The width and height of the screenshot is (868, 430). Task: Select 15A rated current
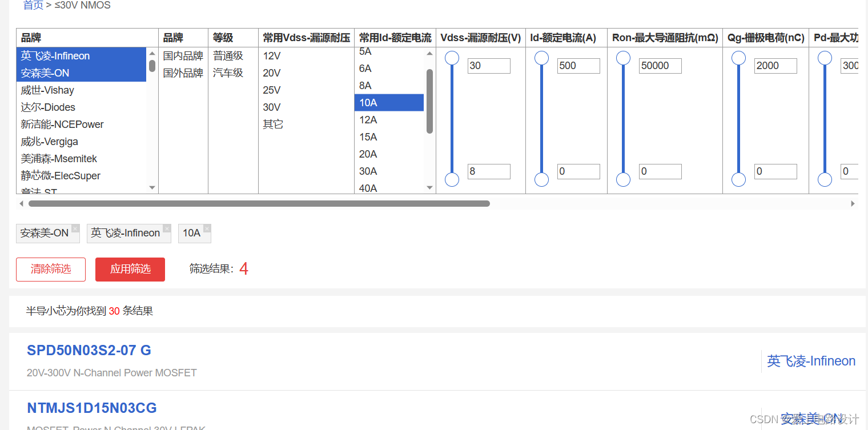389,137
